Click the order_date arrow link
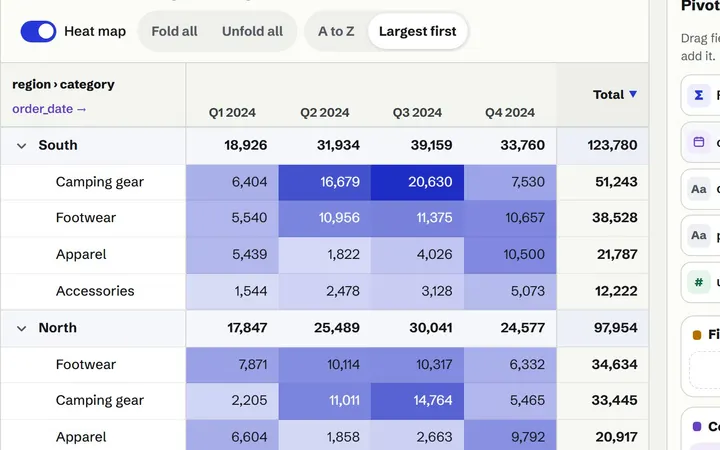 click(49, 109)
